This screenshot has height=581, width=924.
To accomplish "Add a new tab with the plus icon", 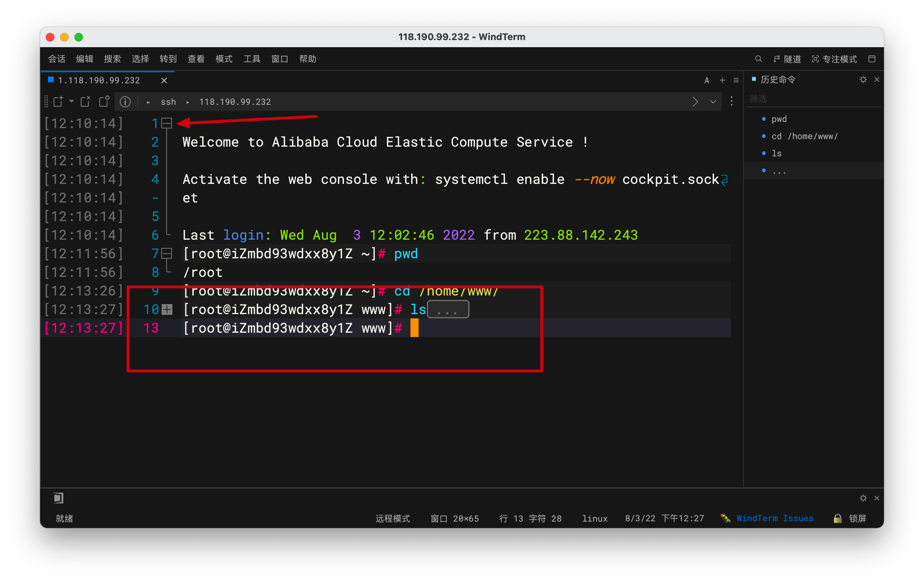I will [722, 80].
